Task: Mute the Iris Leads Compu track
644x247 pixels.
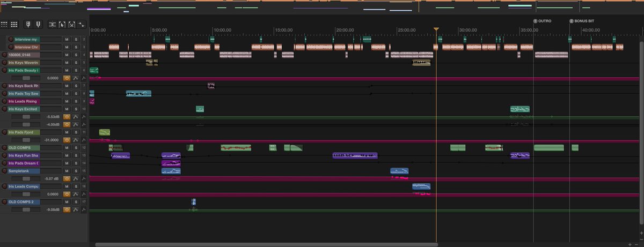Action: 67,186
